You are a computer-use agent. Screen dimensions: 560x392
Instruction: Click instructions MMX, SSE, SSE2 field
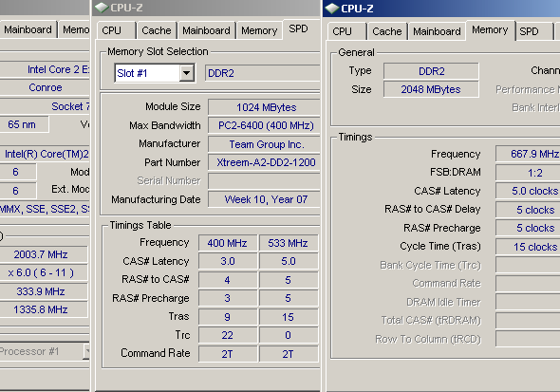coord(45,209)
